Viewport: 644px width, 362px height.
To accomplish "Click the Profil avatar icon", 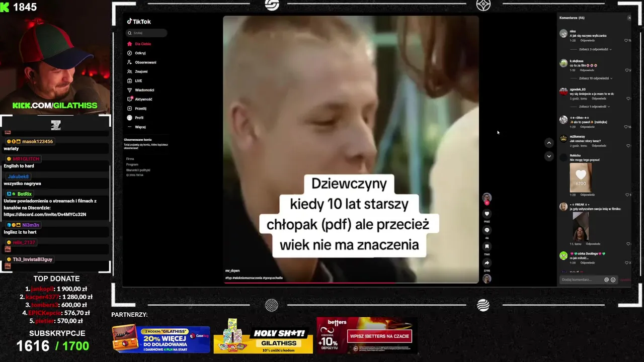I will coord(130,118).
